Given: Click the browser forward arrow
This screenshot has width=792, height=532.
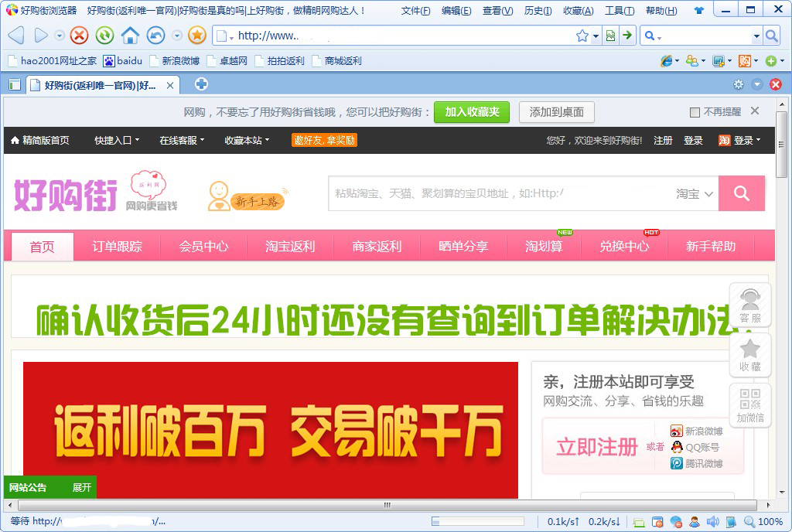Looking at the screenshot, I should point(40,36).
